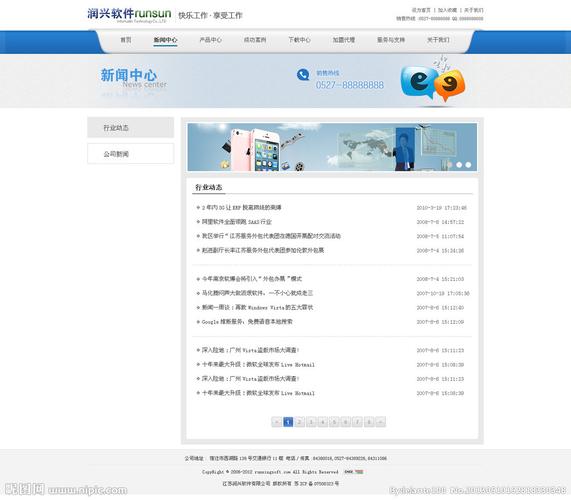The height and width of the screenshot is (500, 571).
Task: Click the 快乐工作·享受工作 slogan
Action: 210,15
